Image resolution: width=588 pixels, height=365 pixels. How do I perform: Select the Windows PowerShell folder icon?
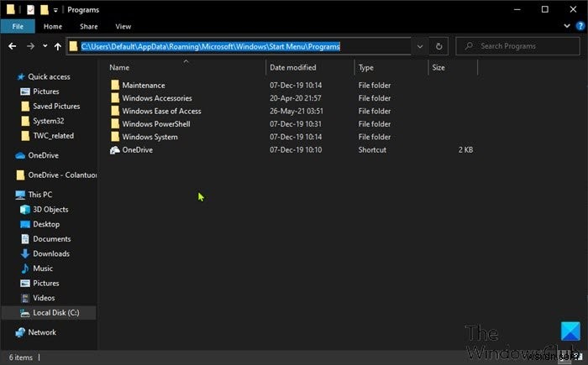click(115, 124)
